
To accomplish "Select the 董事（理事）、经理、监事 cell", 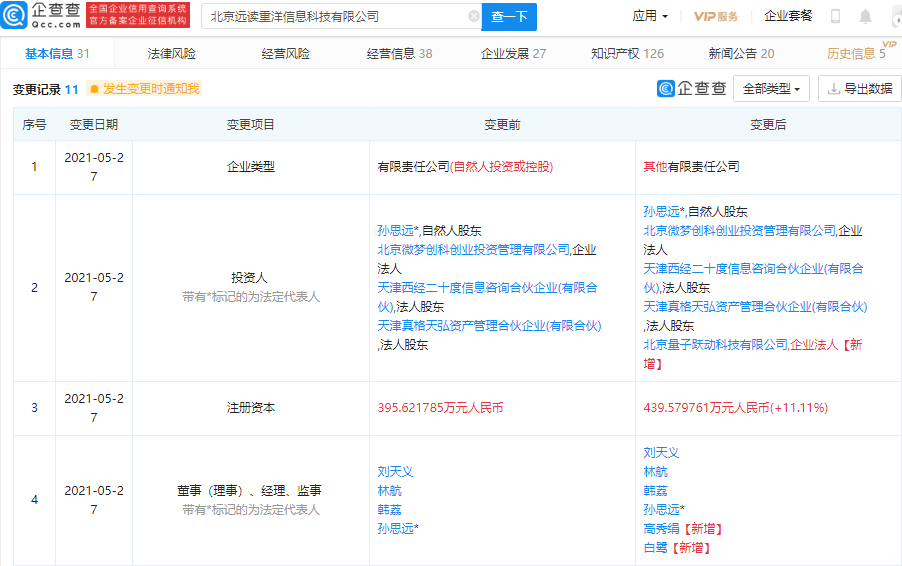I will point(251,500).
